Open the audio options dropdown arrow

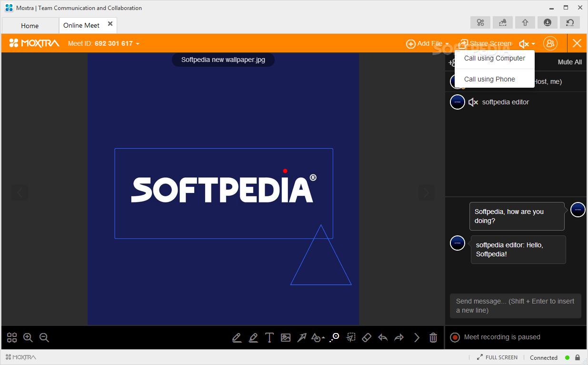(533, 44)
